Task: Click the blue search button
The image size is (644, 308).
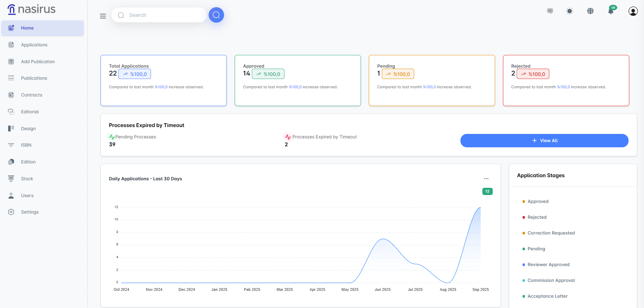Action: [x=216, y=15]
